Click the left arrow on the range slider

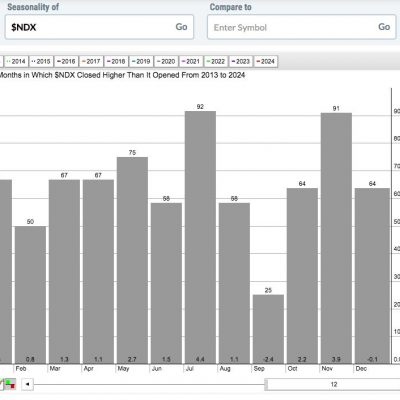(x=28, y=384)
